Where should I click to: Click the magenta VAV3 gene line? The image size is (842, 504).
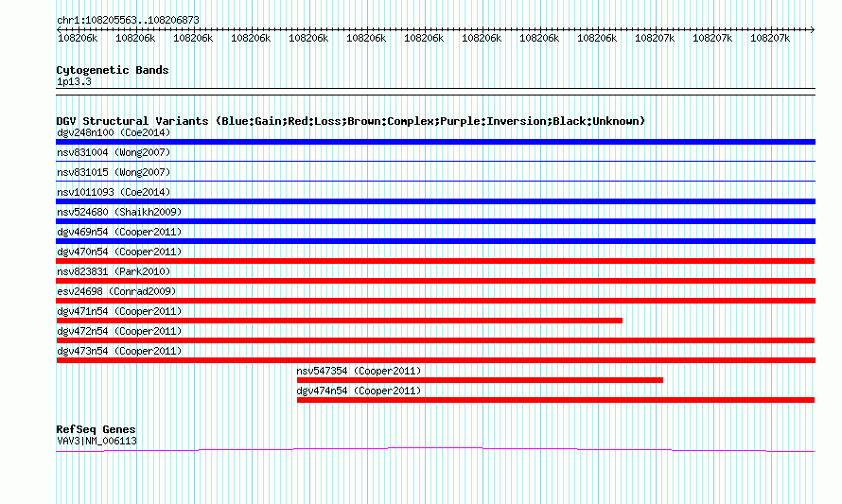click(x=435, y=450)
